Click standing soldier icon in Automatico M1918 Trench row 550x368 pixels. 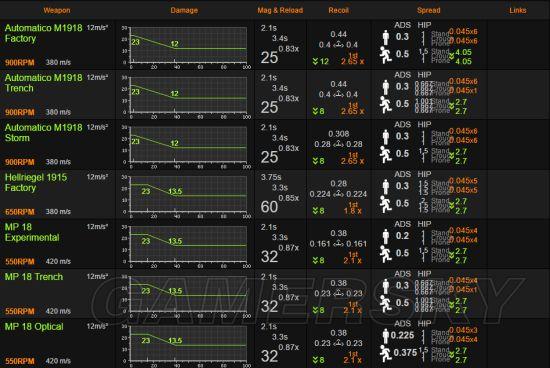(386, 87)
